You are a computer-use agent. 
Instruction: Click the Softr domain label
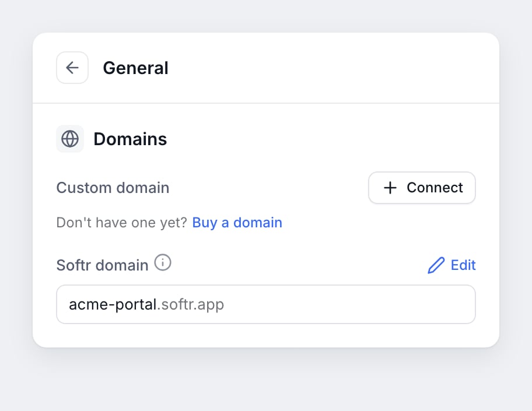[102, 265]
